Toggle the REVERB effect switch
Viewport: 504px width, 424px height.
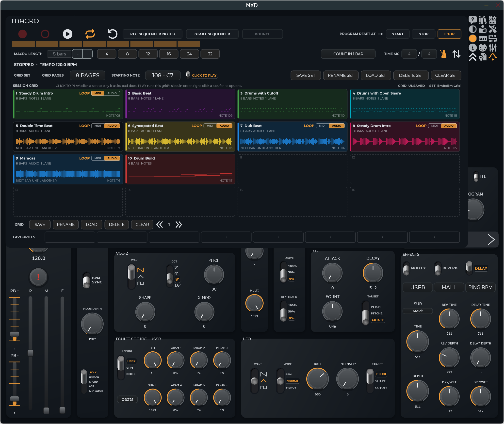[x=438, y=269]
